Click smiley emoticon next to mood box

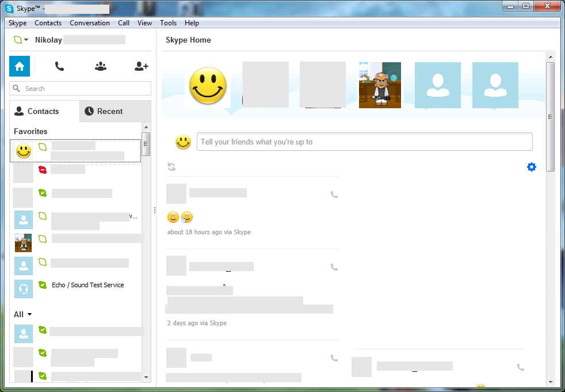pos(183,142)
